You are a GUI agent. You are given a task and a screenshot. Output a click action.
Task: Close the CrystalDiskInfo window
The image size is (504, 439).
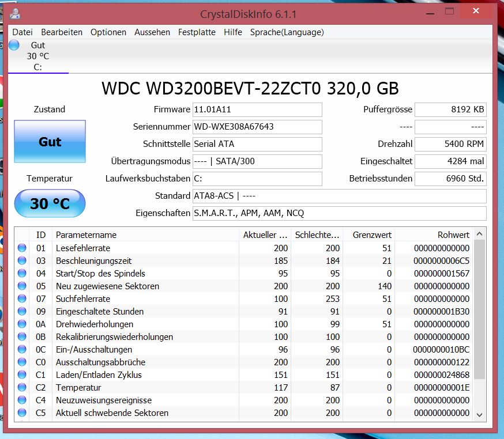point(476,11)
